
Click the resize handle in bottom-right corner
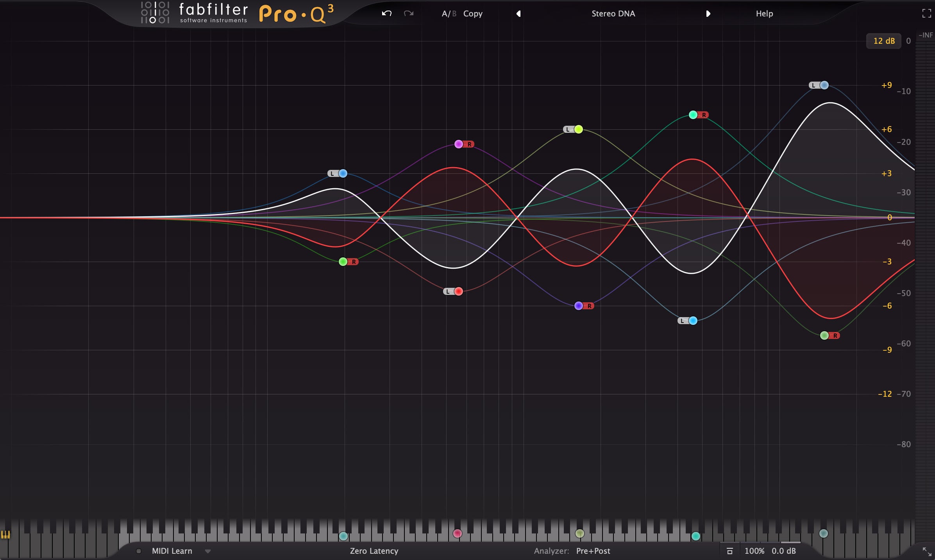pos(927,551)
